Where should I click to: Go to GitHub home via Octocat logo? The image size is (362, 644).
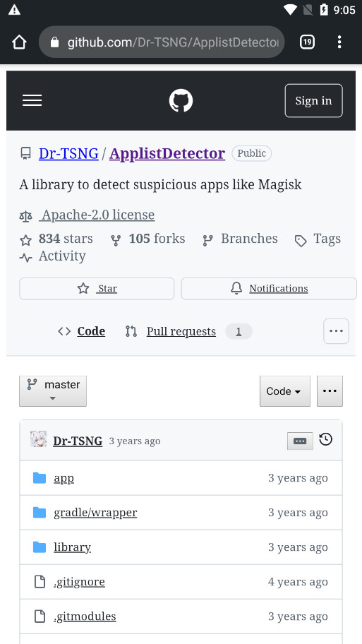coord(181,100)
